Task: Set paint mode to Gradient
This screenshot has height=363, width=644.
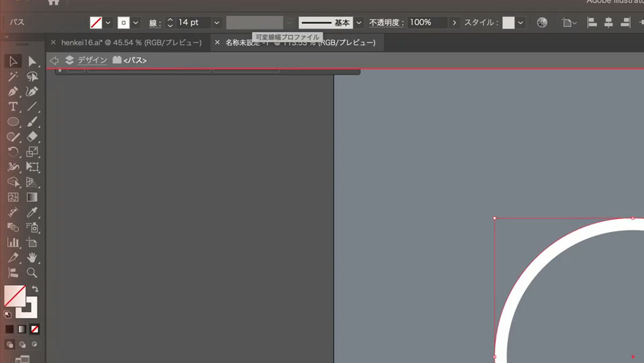Action: coord(22,329)
